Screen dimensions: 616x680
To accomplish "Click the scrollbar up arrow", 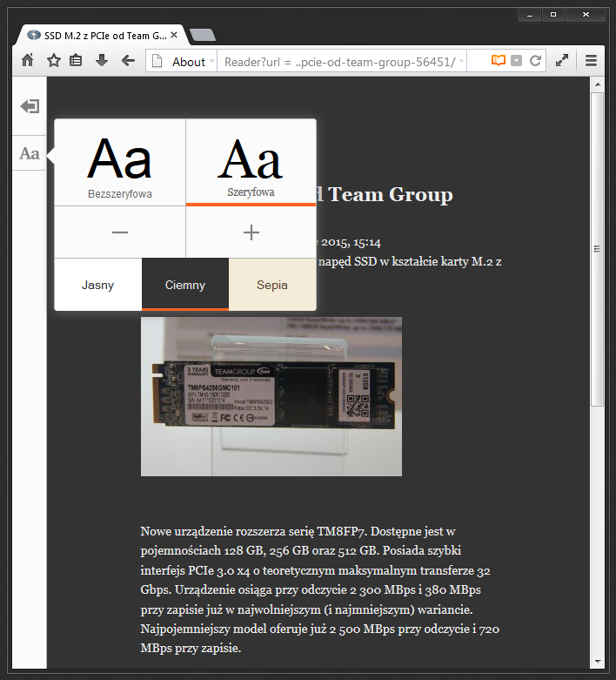I will click(x=598, y=84).
